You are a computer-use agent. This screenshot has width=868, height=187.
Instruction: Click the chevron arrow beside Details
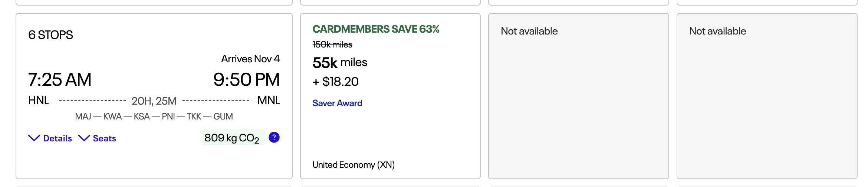coord(34,138)
